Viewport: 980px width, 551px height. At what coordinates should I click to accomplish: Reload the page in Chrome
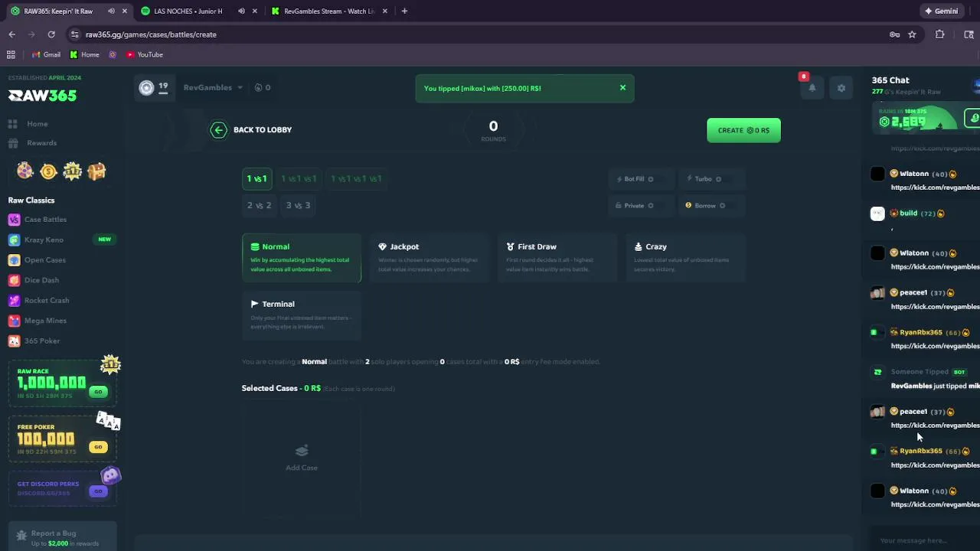[51, 34]
